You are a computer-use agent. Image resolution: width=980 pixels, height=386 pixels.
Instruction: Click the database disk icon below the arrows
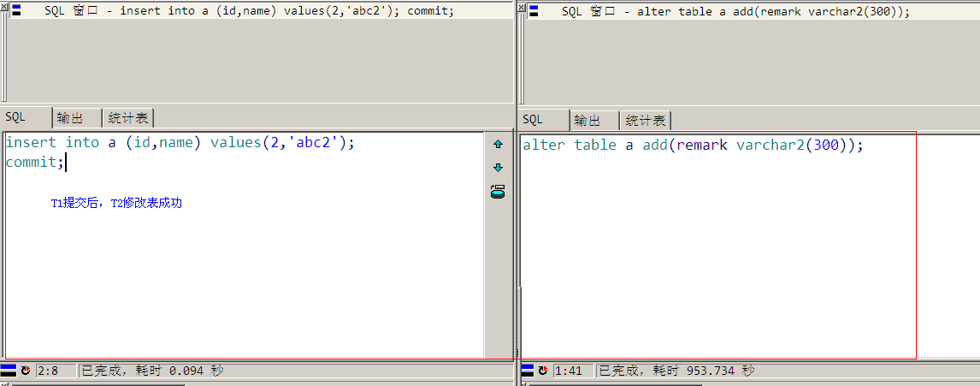pyautogui.click(x=499, y=192)
